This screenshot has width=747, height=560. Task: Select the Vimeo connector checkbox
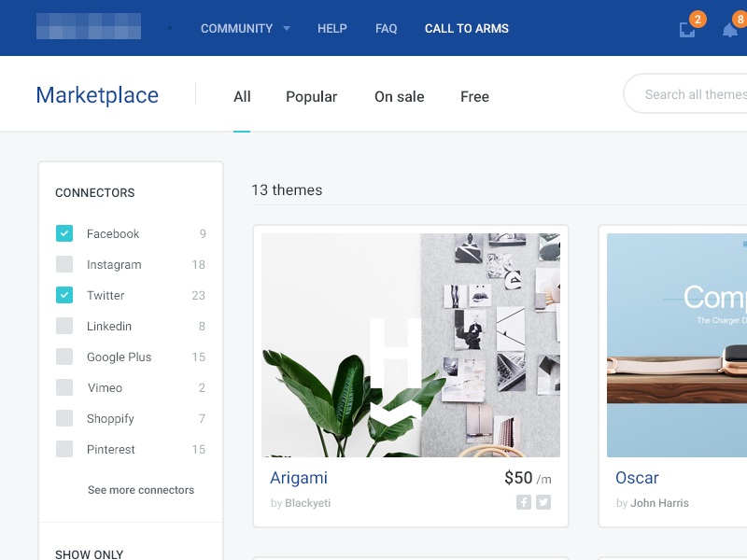[64, 387]
